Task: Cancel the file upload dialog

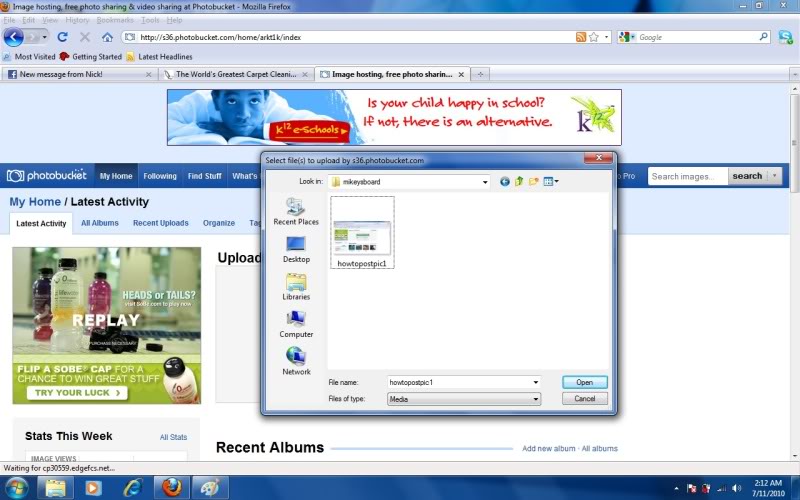Action: 584,399
